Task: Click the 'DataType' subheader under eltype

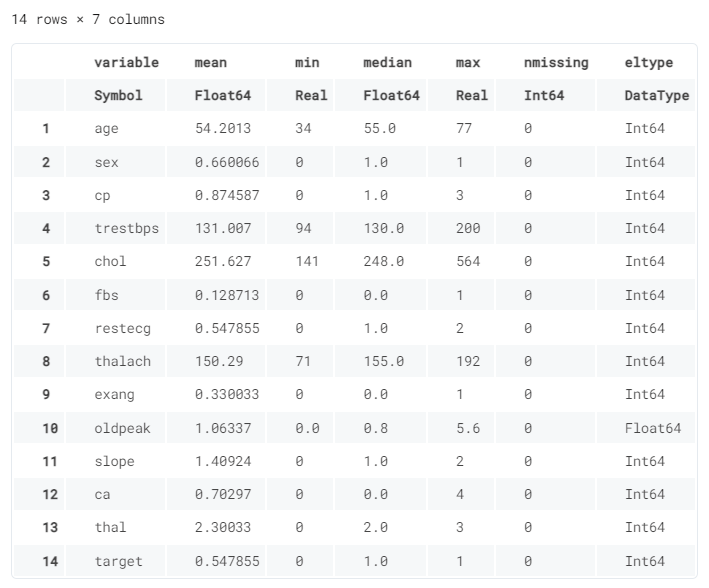Action: pyautogui.click(x=656, y=96)
